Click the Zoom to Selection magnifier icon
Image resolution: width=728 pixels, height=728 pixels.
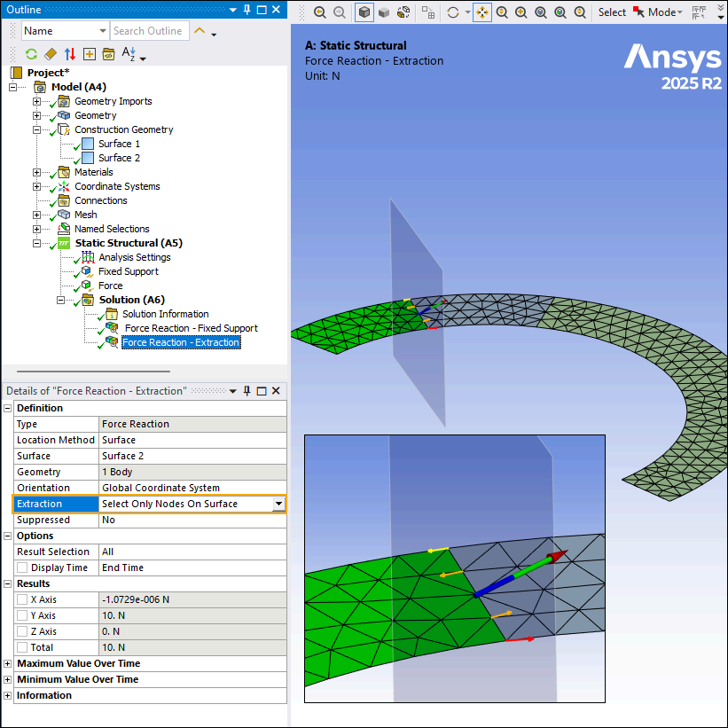tap(560, 12)
